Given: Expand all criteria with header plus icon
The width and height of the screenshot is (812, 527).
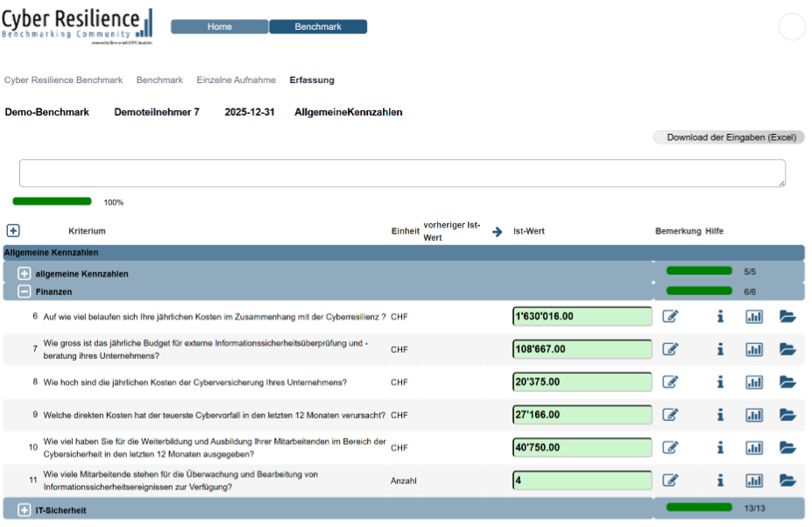Looking at the screenshot, I should [13, 230].
